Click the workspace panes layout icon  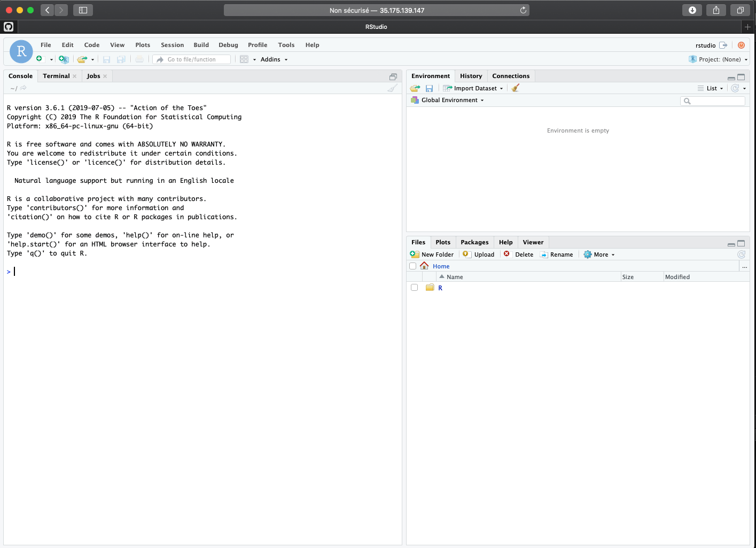244,59
